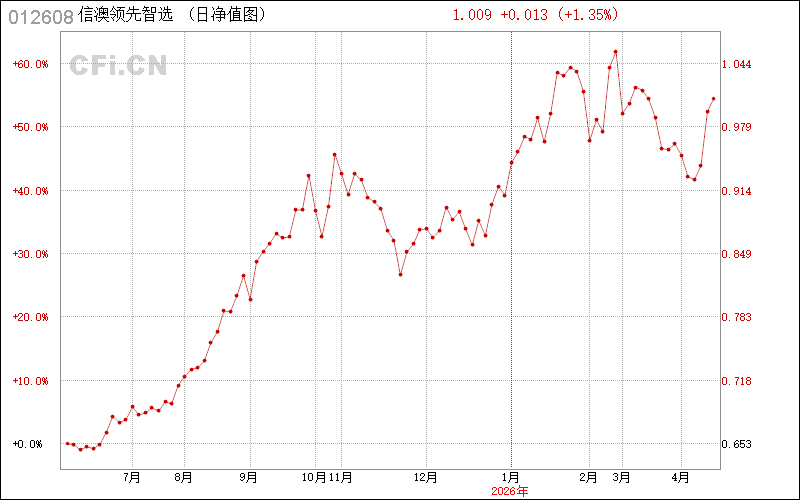Select the 7月 marker on the time axis
The width and height of the screenshot is (800, 500).
tap(132, 477)
